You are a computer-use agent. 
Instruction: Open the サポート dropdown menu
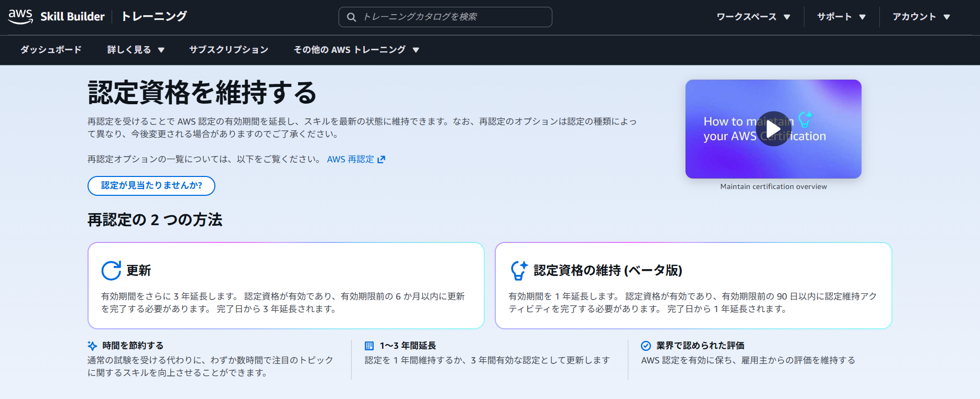click(x=841, y=17)
